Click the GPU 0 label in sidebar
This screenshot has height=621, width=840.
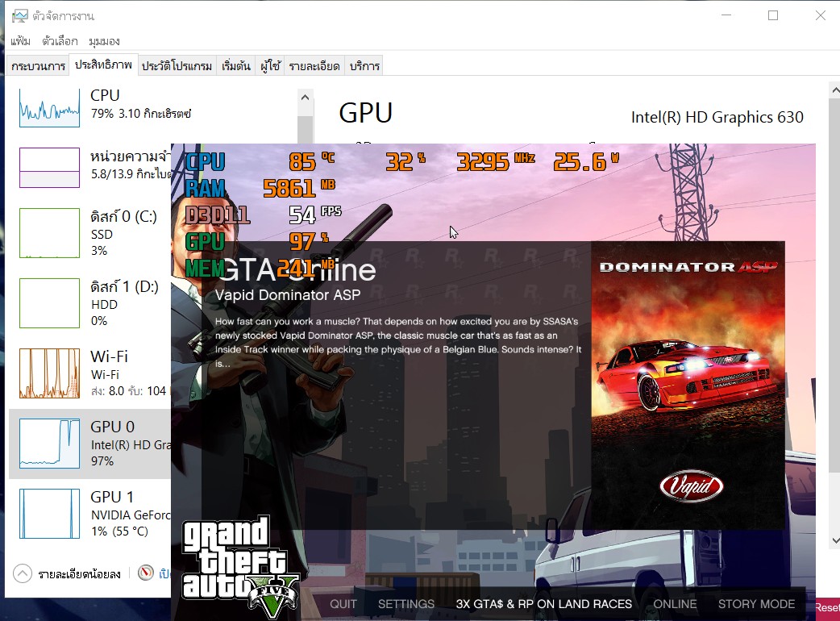113,427
